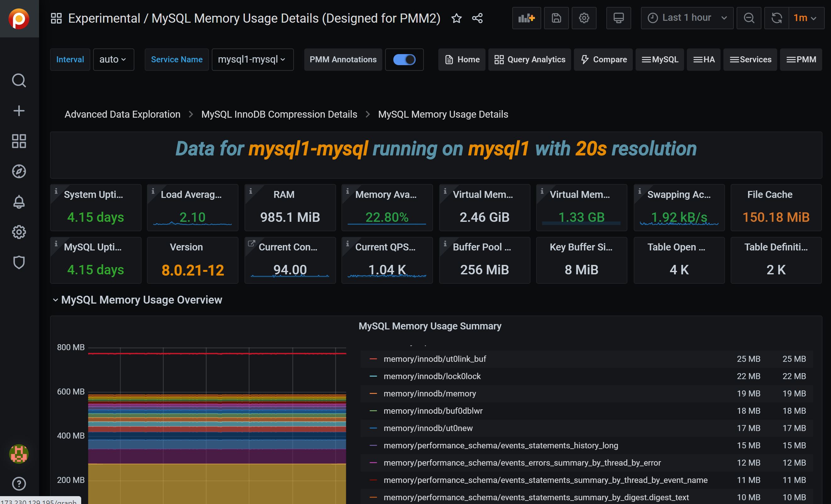
Task: Collapse MySQL Memory Usage Overview row
Action: click(x=141, y=300)
